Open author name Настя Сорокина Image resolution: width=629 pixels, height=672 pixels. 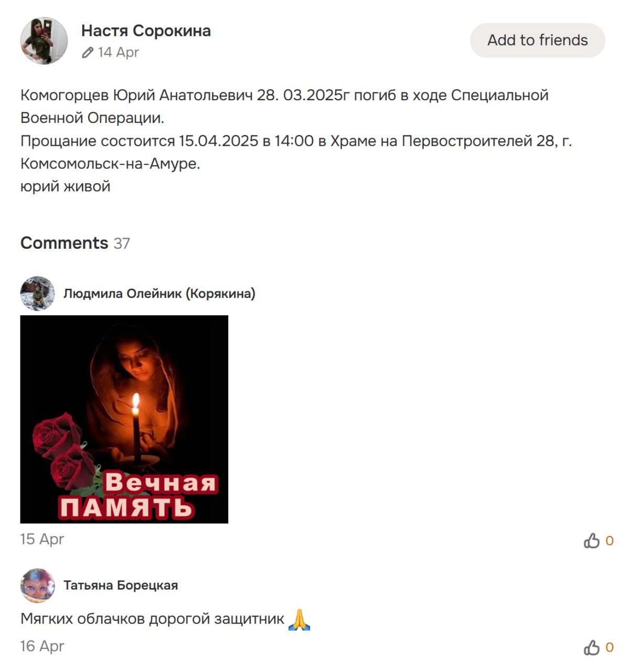pos(146,30)
